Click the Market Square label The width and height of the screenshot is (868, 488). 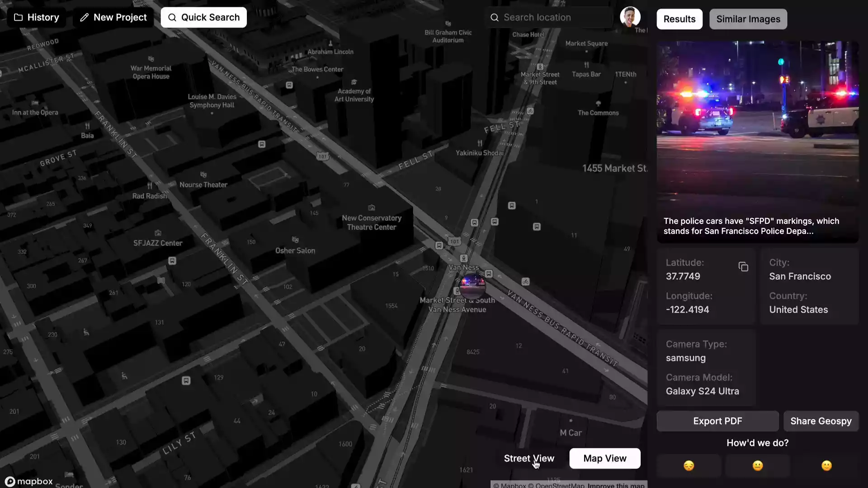pos(586,43)
